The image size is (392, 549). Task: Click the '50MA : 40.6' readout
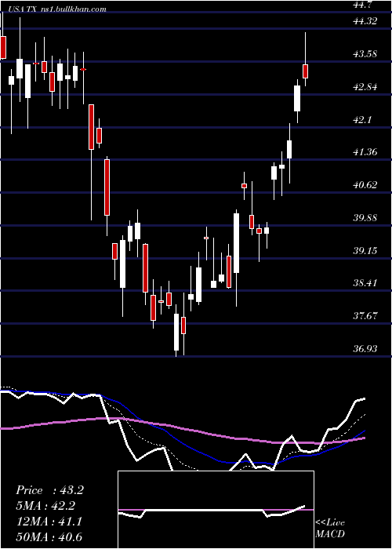tap(49, 536)
